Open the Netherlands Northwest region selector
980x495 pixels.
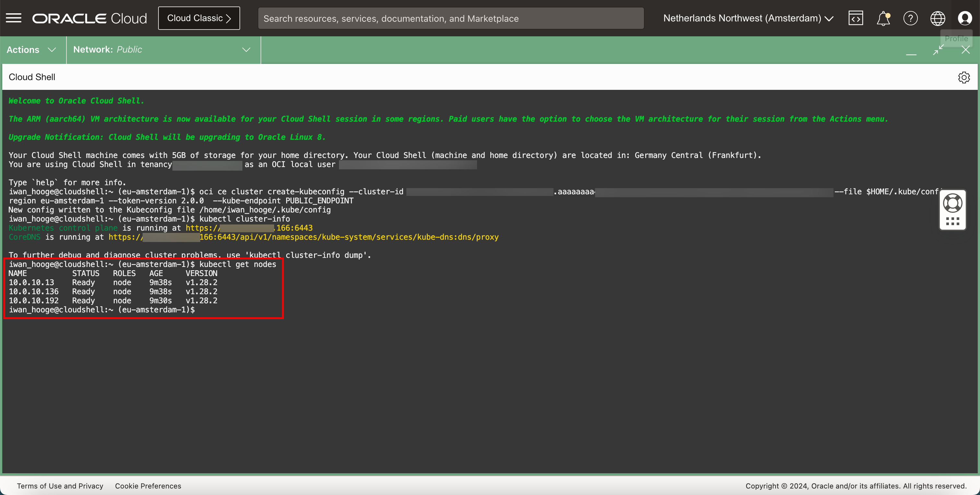click(748, 18)
